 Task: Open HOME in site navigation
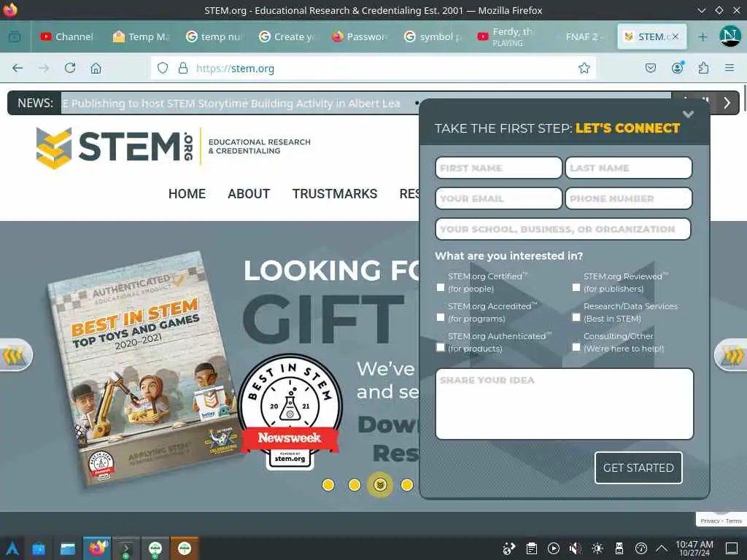click(x=187, y=194)
